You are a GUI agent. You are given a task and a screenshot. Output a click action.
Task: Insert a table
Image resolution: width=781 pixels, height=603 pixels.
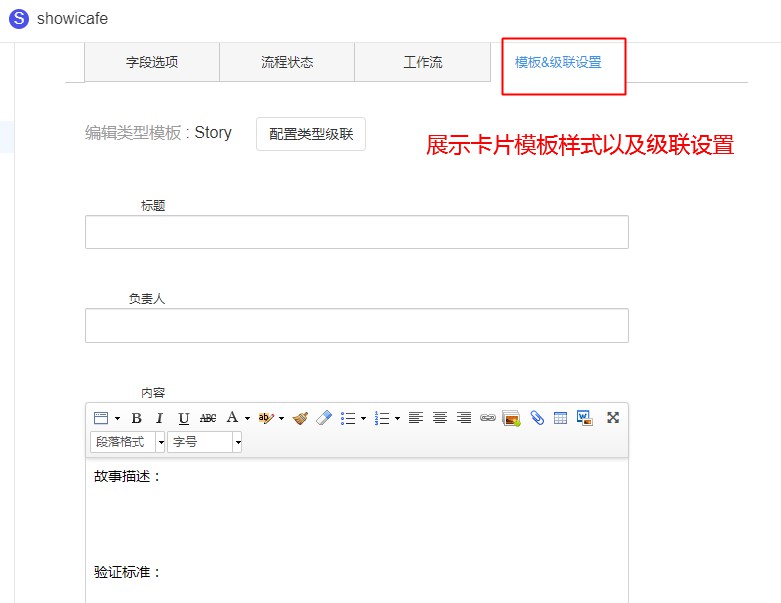click(x=560, y=418)
